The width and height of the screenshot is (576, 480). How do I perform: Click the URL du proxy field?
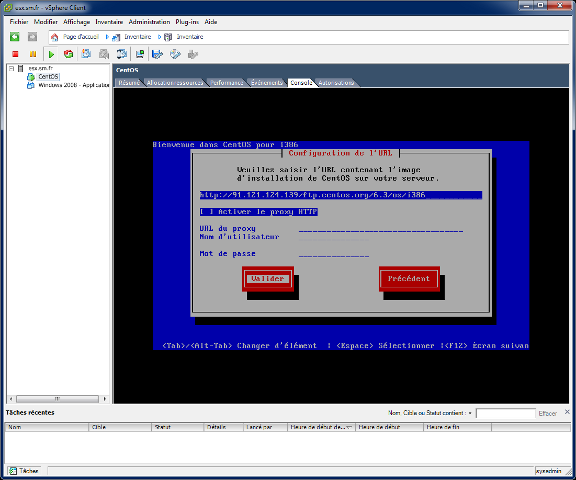(381, 229)
